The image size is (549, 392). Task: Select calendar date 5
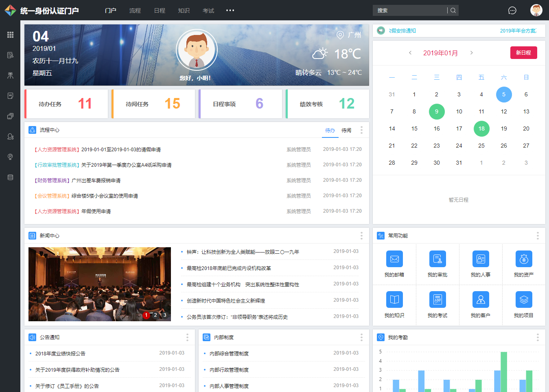(504, 94)
